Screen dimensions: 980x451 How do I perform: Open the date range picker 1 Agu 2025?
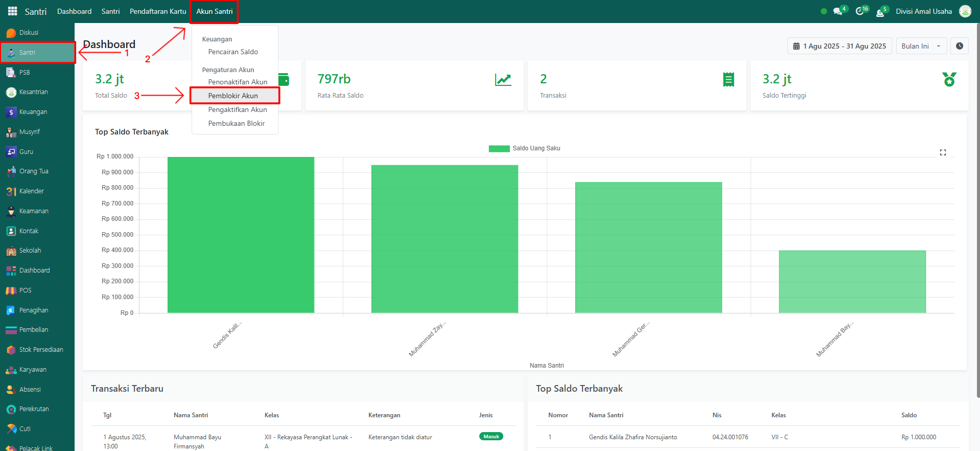coord(839,46)
